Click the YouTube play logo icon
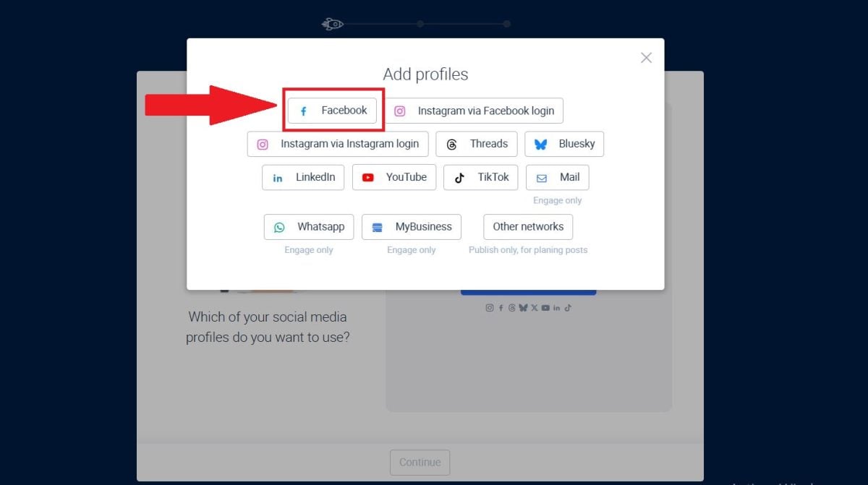Image resolution: width=868 pixels, height=485 pixels. (x=367, y=178)
